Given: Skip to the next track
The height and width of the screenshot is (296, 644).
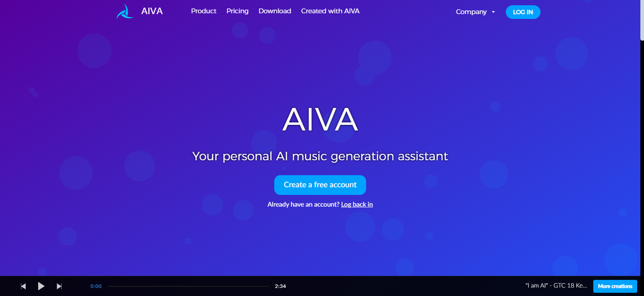Looking at the screenshot, I should tap(59, 286).
